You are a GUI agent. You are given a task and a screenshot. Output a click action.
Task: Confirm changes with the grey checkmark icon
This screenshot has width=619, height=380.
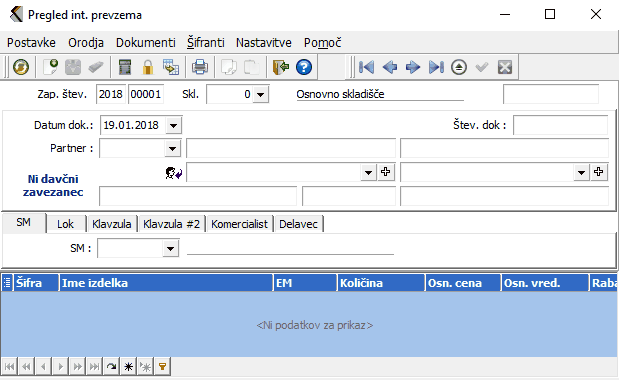pos(482,67)
